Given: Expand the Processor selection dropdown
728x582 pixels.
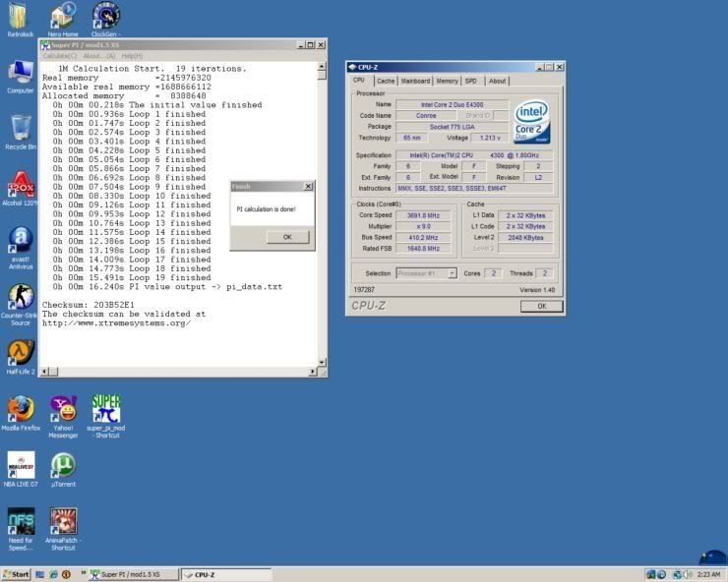Looking at the screenshot, I should tap(453, 273).
